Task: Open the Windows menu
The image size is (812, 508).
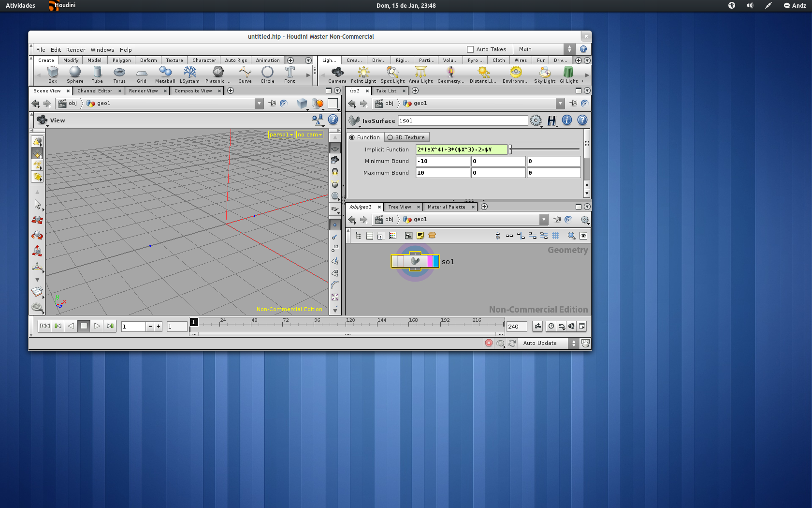Action: pos(102,50)
